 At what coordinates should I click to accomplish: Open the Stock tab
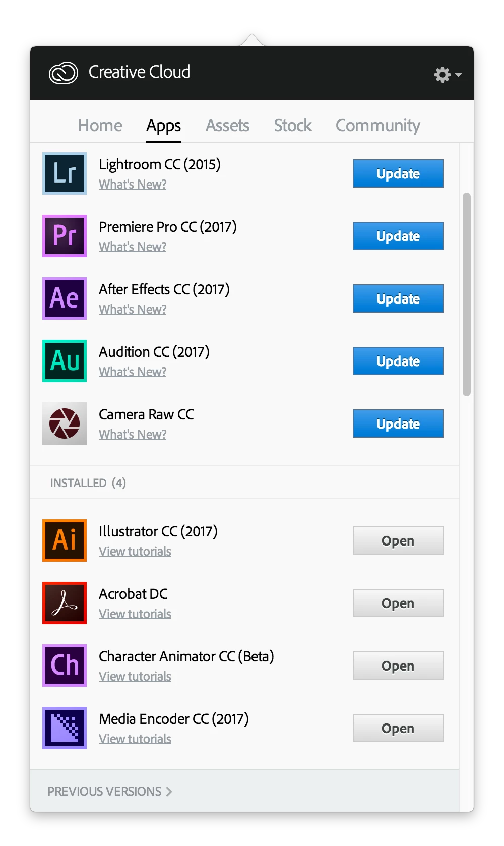pyautogui.click(x=293, y=125)
